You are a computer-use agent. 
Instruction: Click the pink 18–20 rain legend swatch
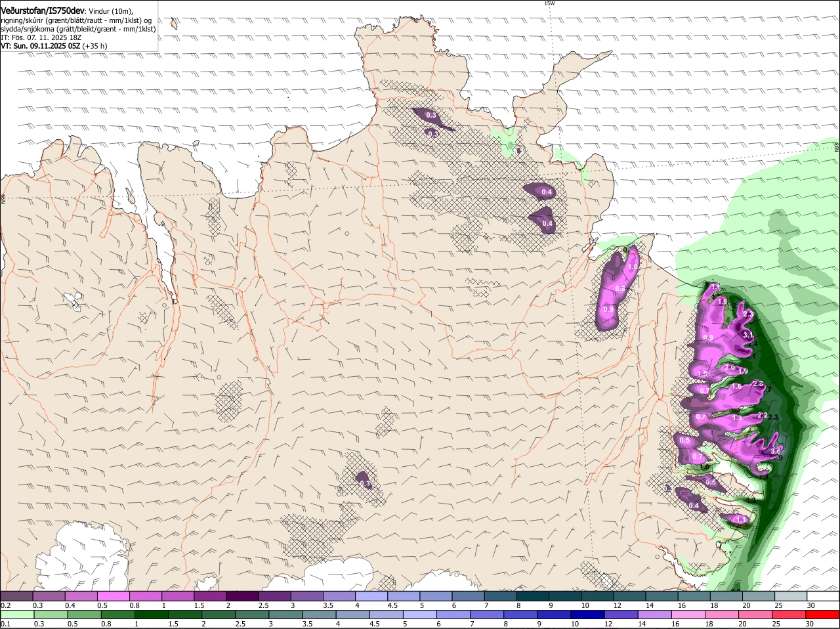(x=723, y=615)
